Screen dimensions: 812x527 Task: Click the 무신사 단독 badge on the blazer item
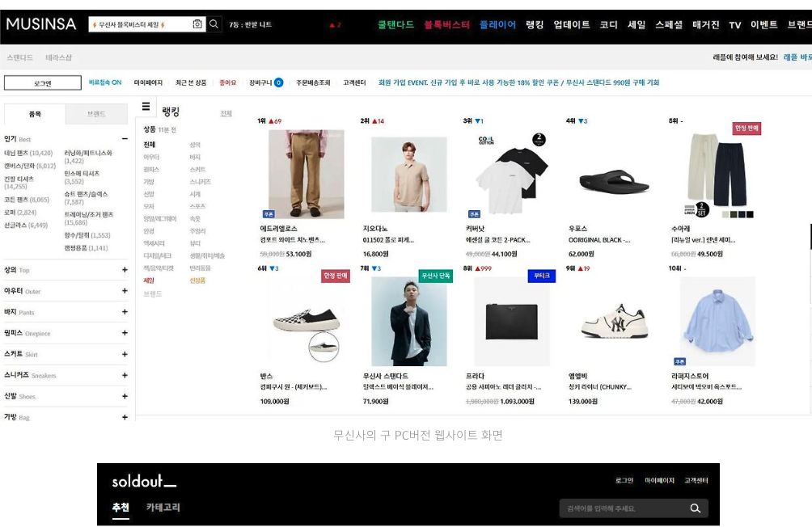pos(435,276)
